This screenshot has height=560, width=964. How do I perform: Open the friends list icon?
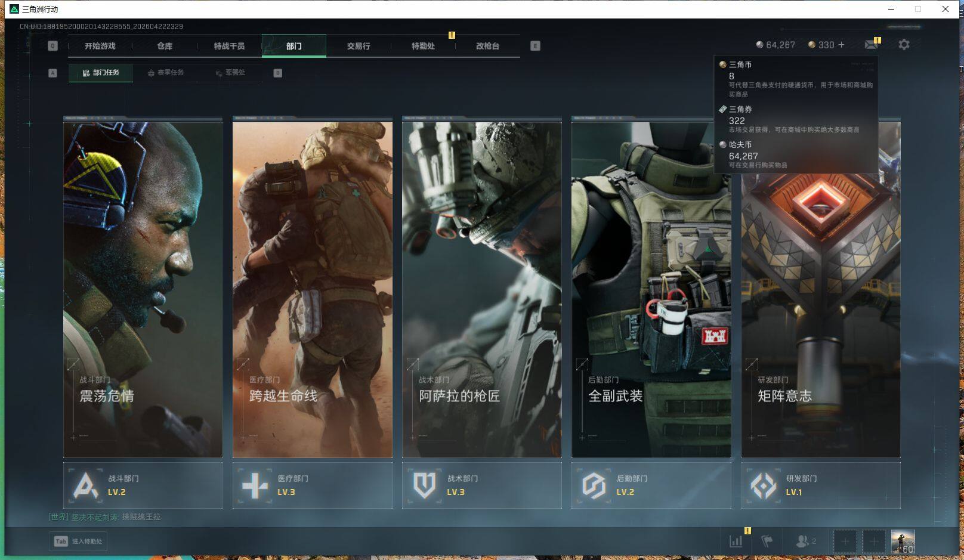click(802, 541)
